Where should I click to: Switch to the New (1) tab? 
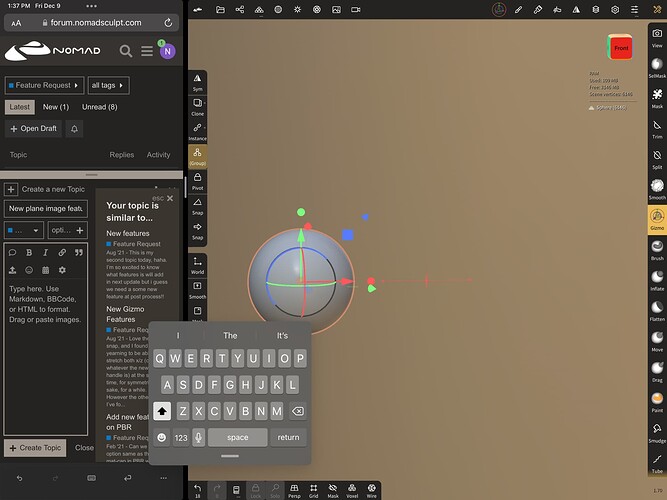coord(56,107)
